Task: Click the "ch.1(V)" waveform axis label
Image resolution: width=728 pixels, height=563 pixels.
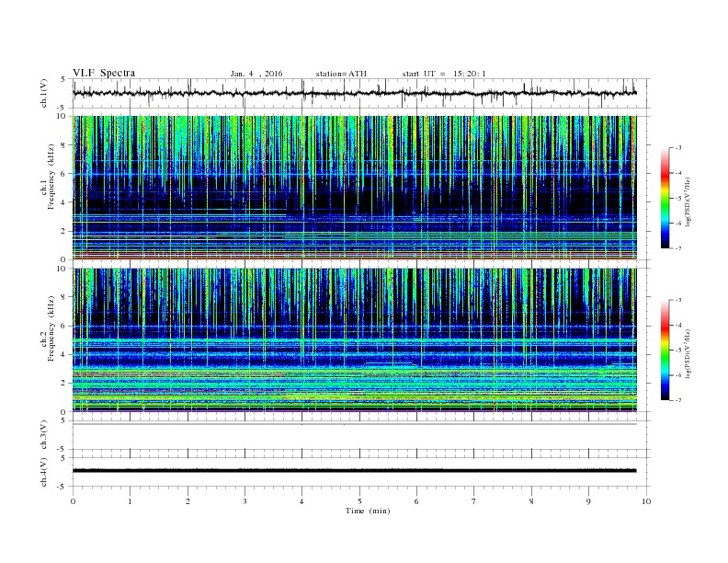Action: point(44,93)
